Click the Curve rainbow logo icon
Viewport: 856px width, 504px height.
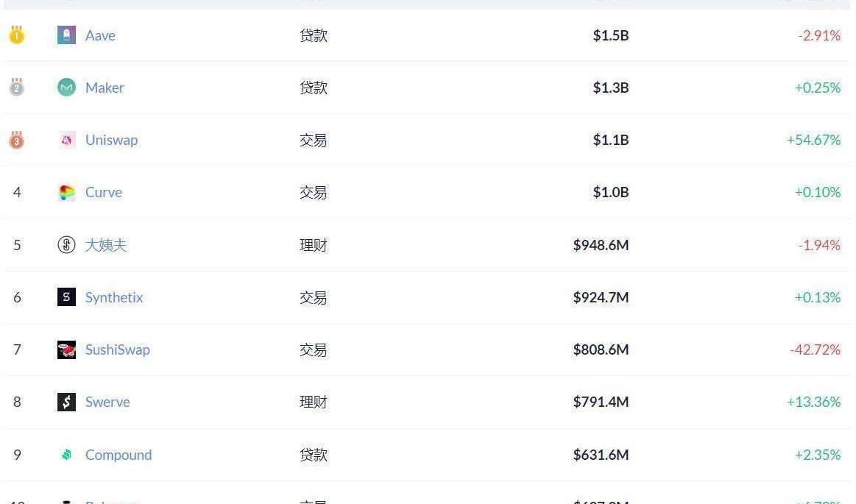point(66,193)
